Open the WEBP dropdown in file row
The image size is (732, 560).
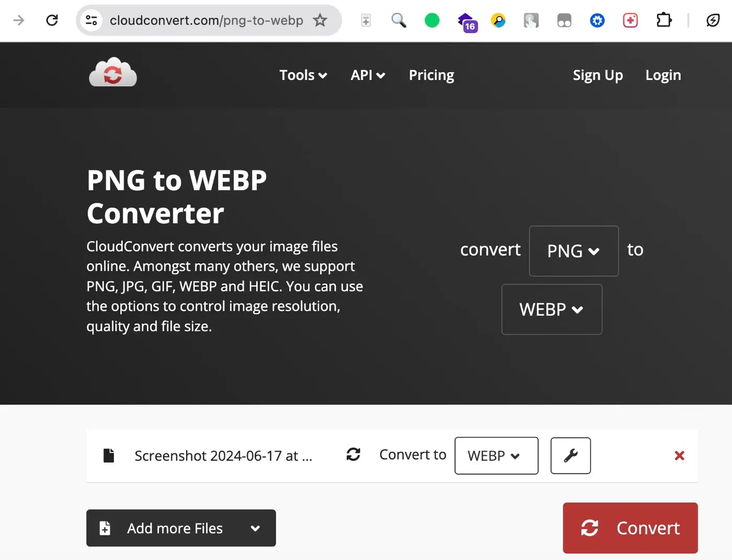coord(496,456)
